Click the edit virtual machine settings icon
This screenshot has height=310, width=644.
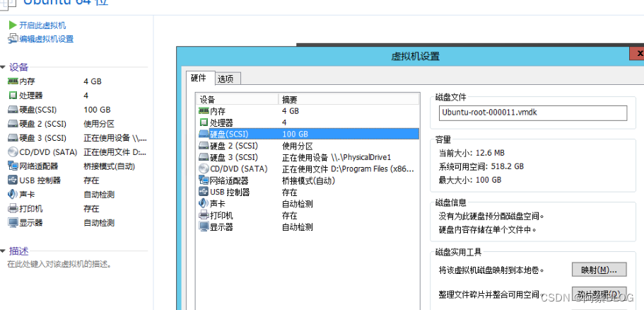click(12, 39)
